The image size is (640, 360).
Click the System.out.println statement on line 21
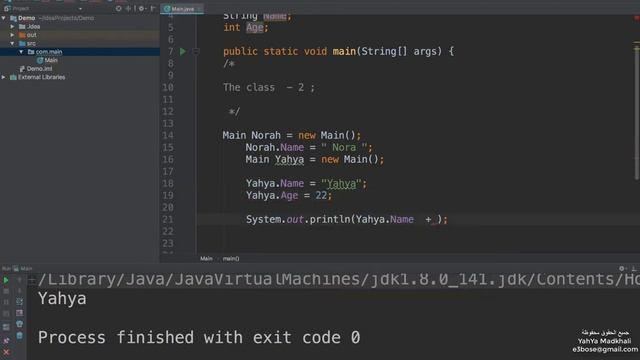tap(347, 220)
